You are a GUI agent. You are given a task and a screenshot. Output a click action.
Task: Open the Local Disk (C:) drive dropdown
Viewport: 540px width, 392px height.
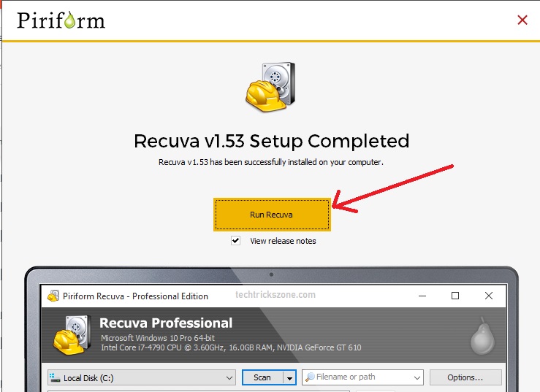click(x=229, y=378)
